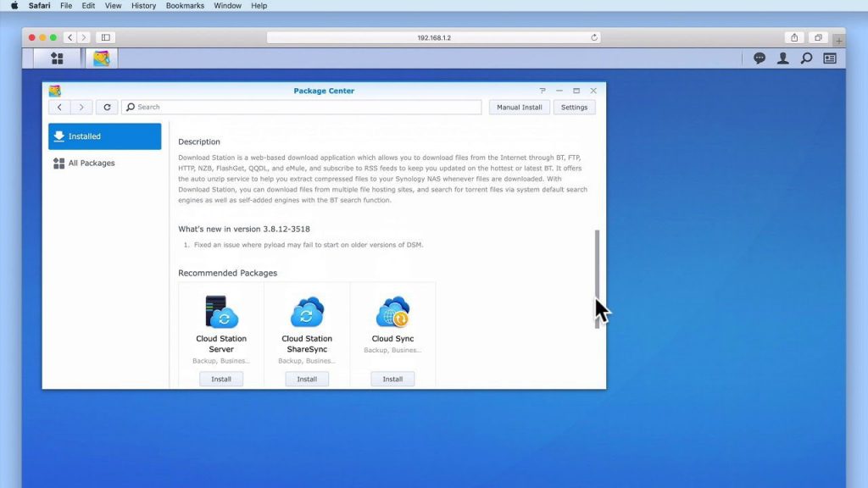Install Cloud Sync
The height and width of the screenshot is (488, 868).
392,379
